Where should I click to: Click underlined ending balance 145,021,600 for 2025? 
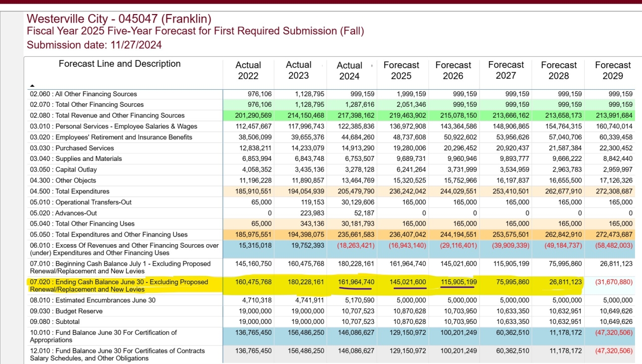point(407,282)
